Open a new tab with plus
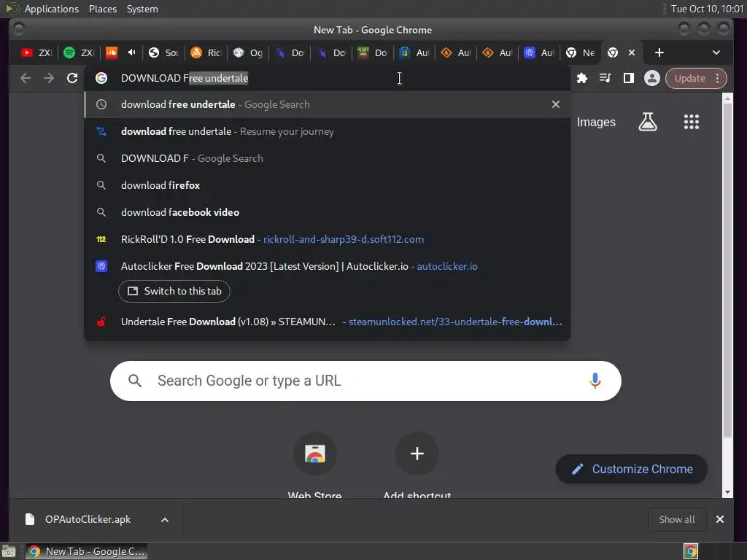Viewport: 747px width, 560px height. point(659,52)
